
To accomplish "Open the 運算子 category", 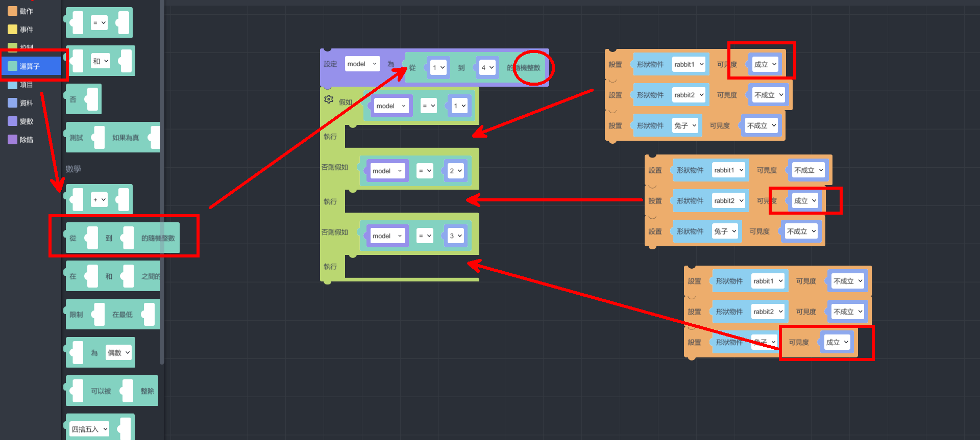I will click(x=30, y=66).
